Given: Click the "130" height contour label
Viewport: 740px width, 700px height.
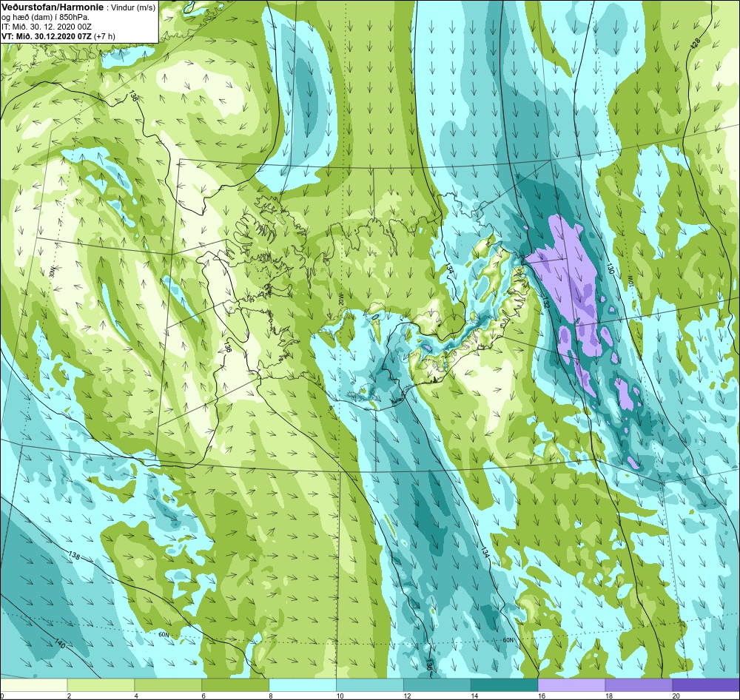Looking at the screenshot, I should [610, 269].
